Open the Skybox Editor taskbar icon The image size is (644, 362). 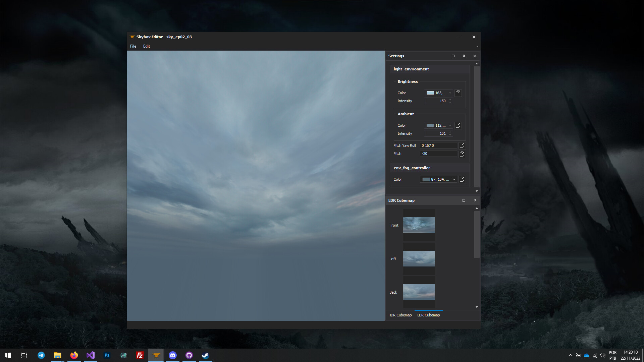[156, 355]
